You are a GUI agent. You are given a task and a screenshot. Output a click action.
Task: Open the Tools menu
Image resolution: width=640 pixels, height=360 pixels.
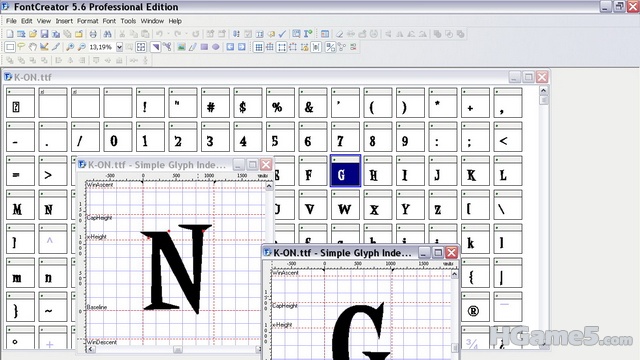pyautogui.click(x=128, y=21)
